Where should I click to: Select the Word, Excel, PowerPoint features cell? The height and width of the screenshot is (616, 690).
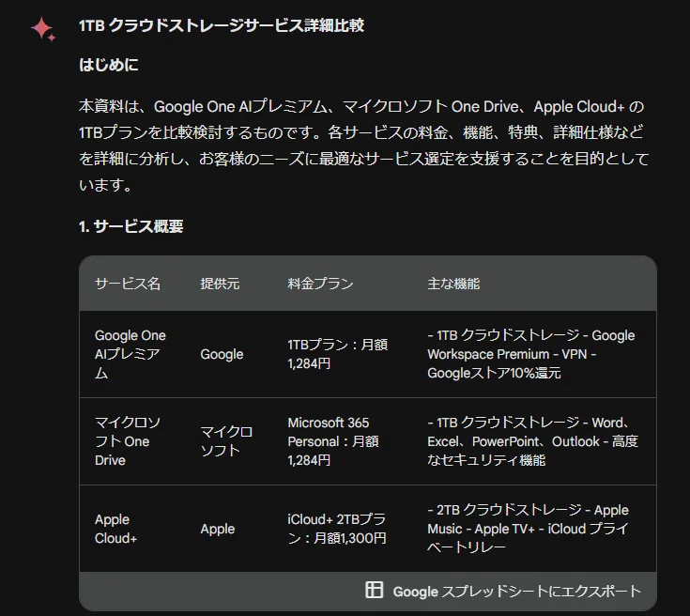pos(533,441)
